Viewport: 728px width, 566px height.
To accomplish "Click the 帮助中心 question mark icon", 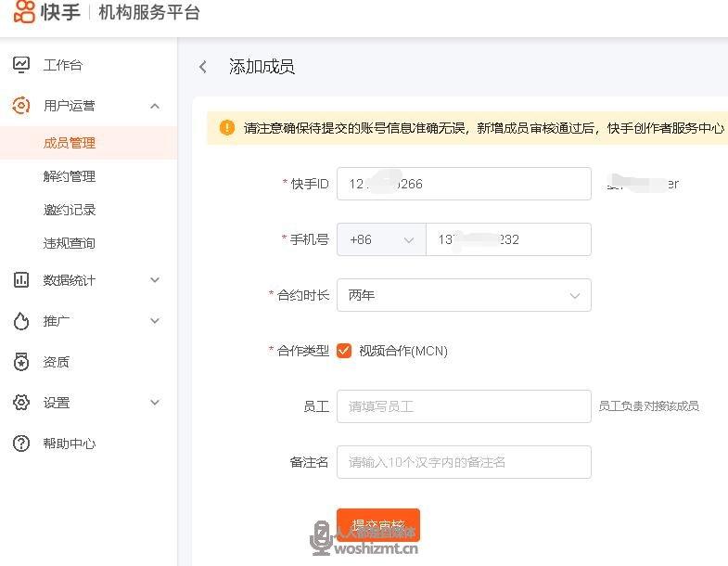I will (21, 444).
